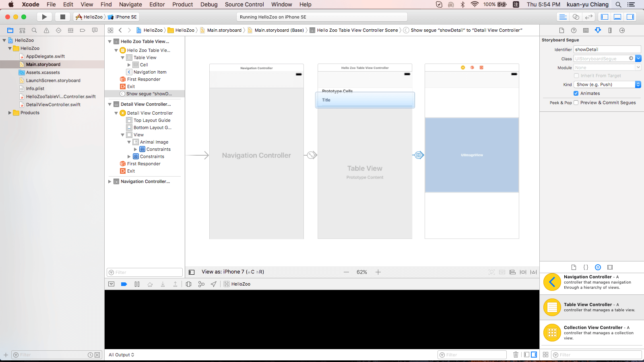Select the Version editor button
This screenshot has height=362, width=644.
589,17
